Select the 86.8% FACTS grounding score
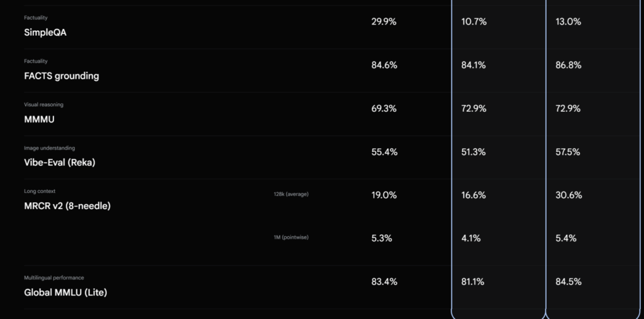644x319 pixels. (x=569, y=65)
